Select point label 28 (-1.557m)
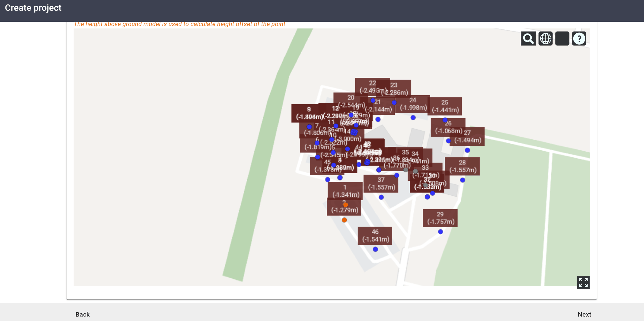Viewport: 644px width, 321px height. [x=462, y=166]
